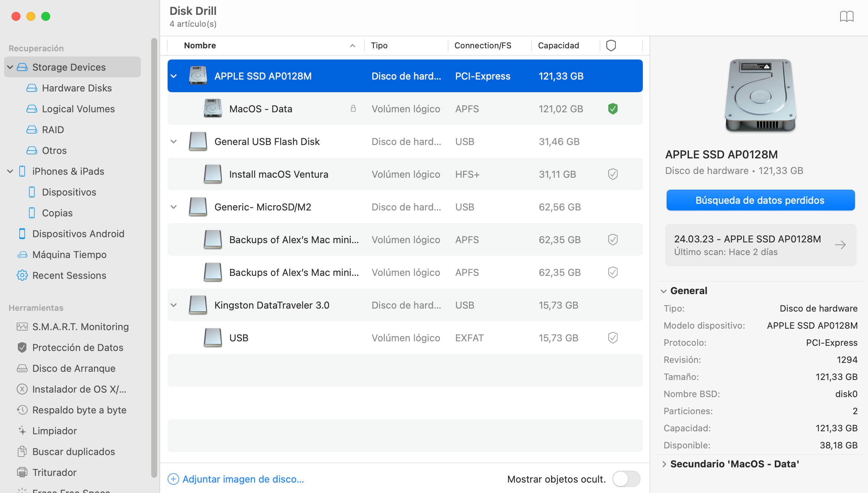Click Adjuntar imagen de disco link
This screenshot has height=493, width=868.
point(243,479)
